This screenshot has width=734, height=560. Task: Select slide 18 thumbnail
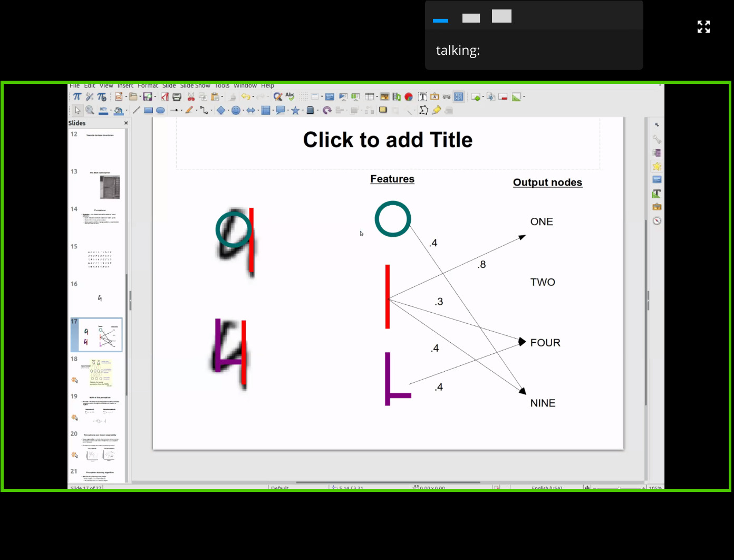coord(101,373)
